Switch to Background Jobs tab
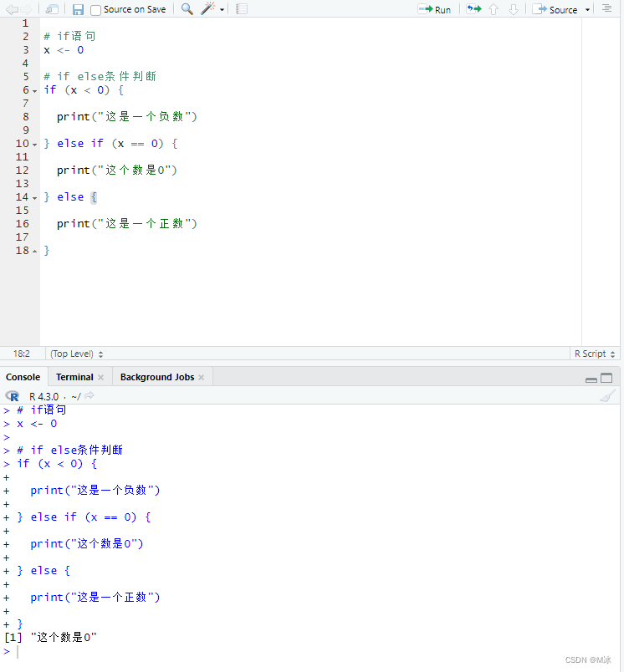 (157, 377)
